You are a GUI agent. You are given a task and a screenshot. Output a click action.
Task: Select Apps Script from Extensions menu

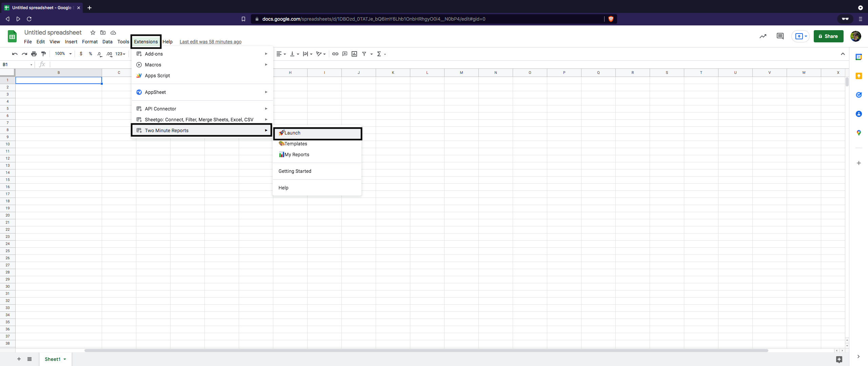coord(202,76)
